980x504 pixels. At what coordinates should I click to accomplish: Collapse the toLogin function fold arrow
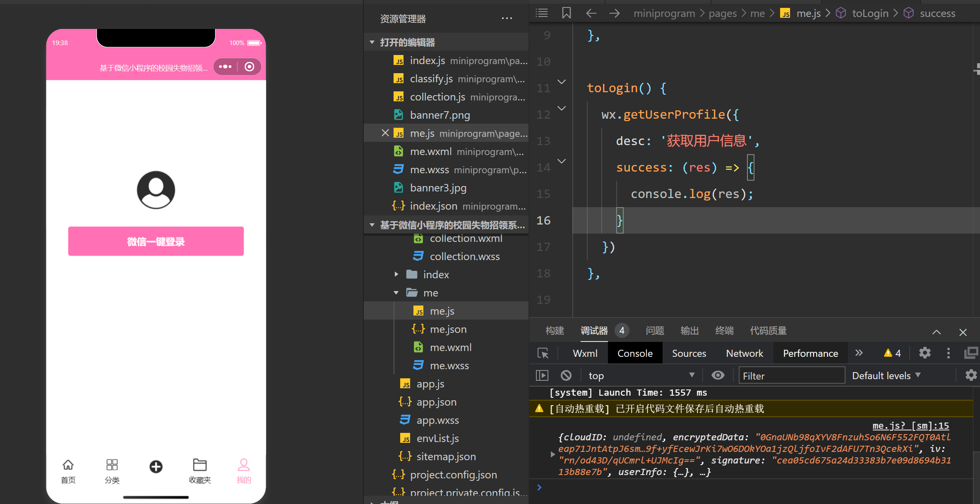(x=562, y=82)
